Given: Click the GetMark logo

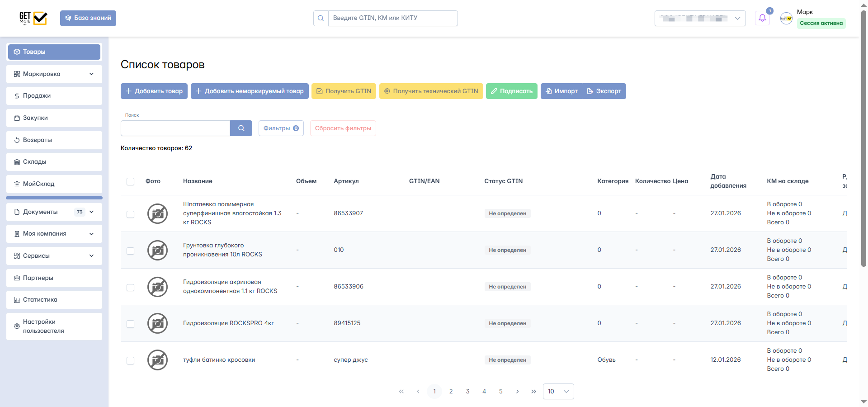Looking at the screenshot, I should [33, 18].
